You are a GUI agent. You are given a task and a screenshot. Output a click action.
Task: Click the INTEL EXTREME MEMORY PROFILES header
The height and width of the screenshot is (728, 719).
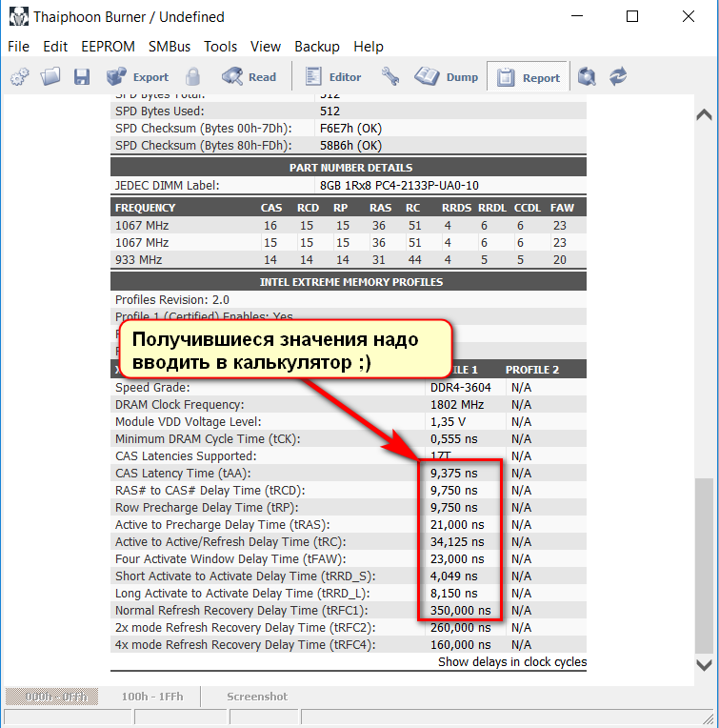pos(351,282)
